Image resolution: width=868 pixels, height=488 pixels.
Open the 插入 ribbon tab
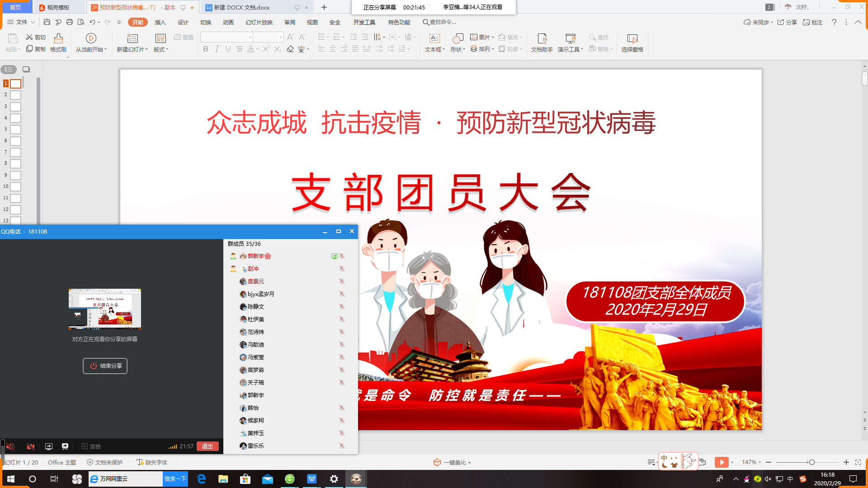pyautogui.click(x=160, y=22)
